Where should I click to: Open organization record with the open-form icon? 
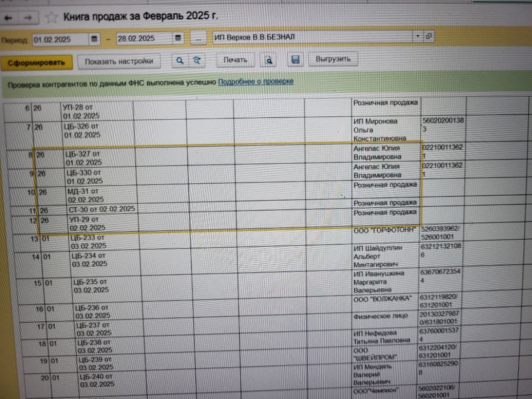click(x=429, y=37)
